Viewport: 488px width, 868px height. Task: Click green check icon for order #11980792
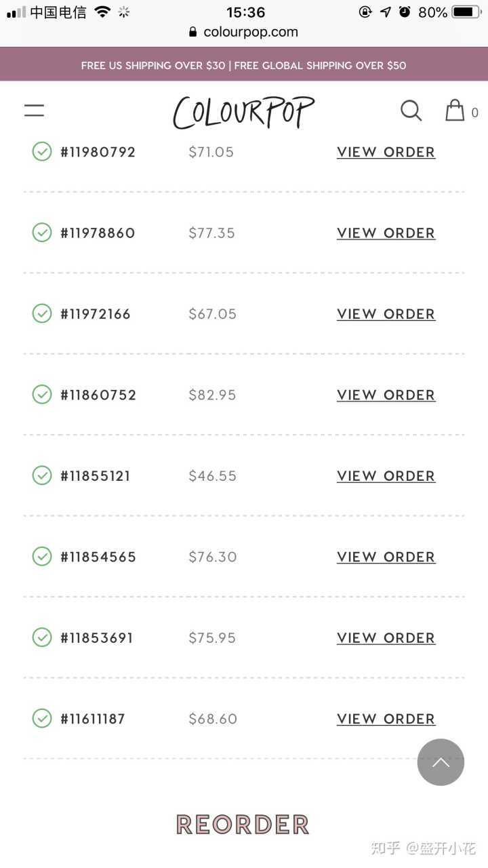point(42,151)
